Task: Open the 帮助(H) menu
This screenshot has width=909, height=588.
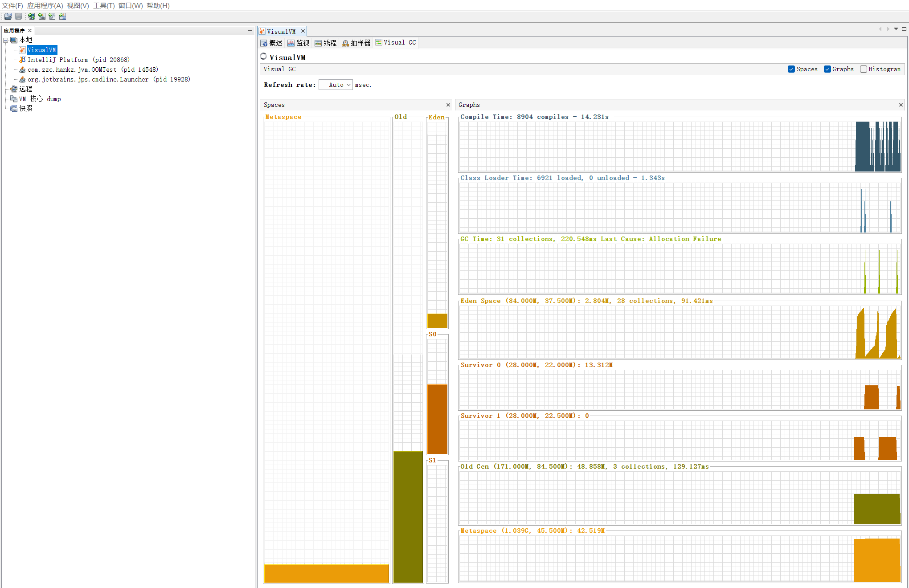Action: 158,6
